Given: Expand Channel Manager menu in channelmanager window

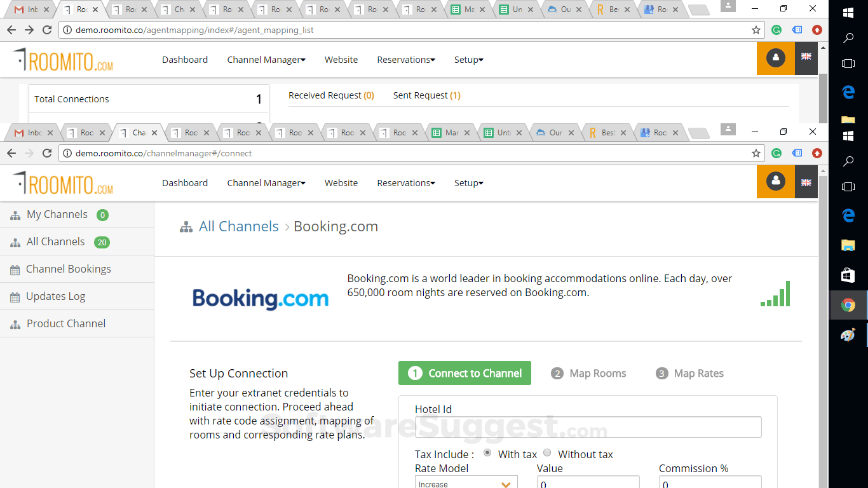Looking at the screenshot, I should 266,183.
